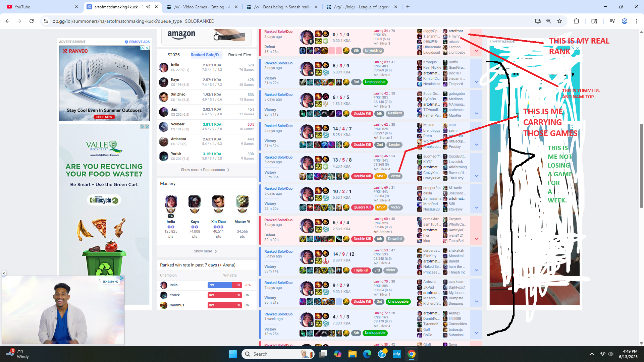Screen dimensions: 644x362
Task: Open the weather widget showing 71°F Windy
Action: [x=18, y=354]
